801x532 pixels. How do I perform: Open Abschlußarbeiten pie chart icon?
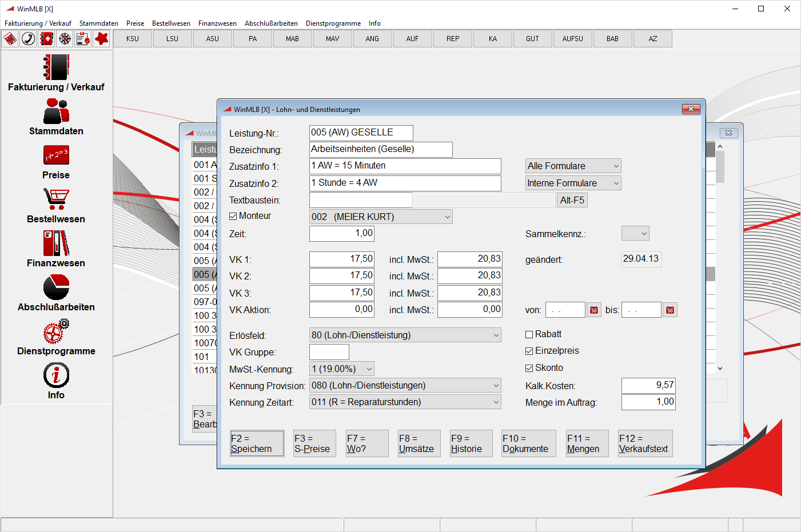pyautogui.click(x=56, y=287)
